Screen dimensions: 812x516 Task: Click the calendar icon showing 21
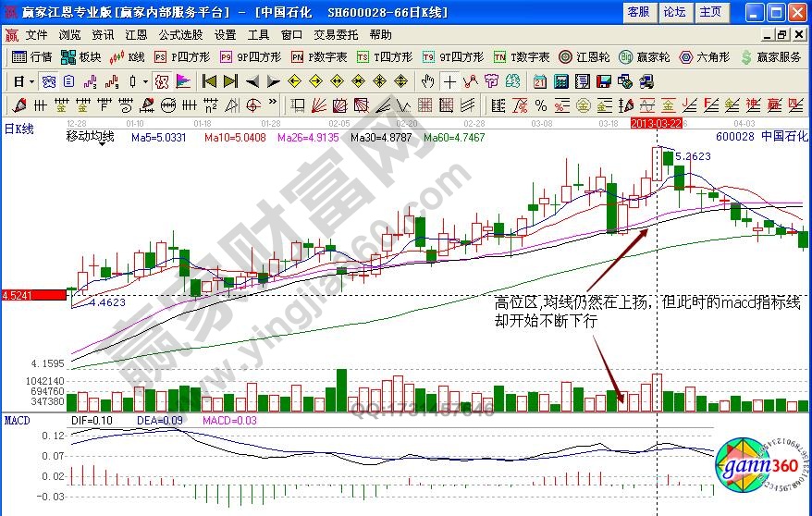(539, 81)
